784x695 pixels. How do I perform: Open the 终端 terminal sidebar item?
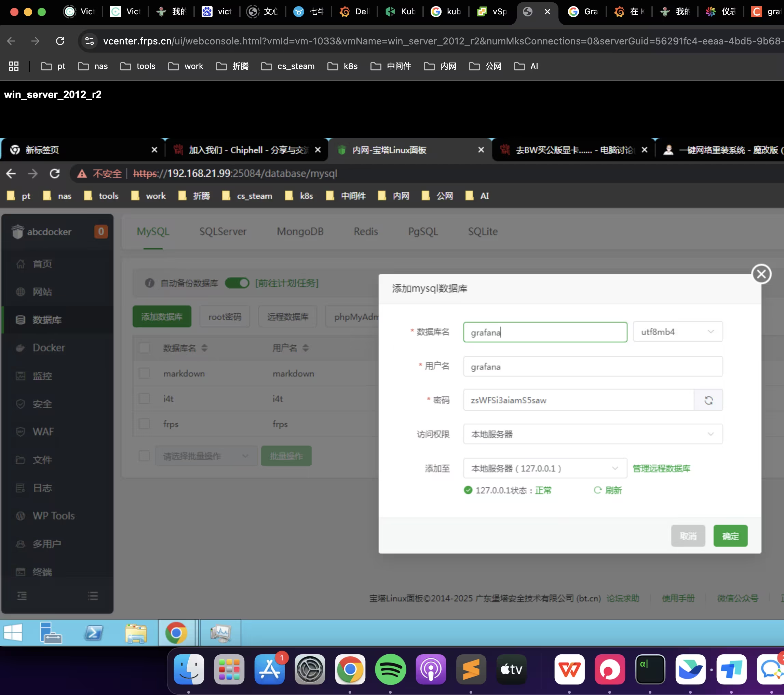coord(57,572)
